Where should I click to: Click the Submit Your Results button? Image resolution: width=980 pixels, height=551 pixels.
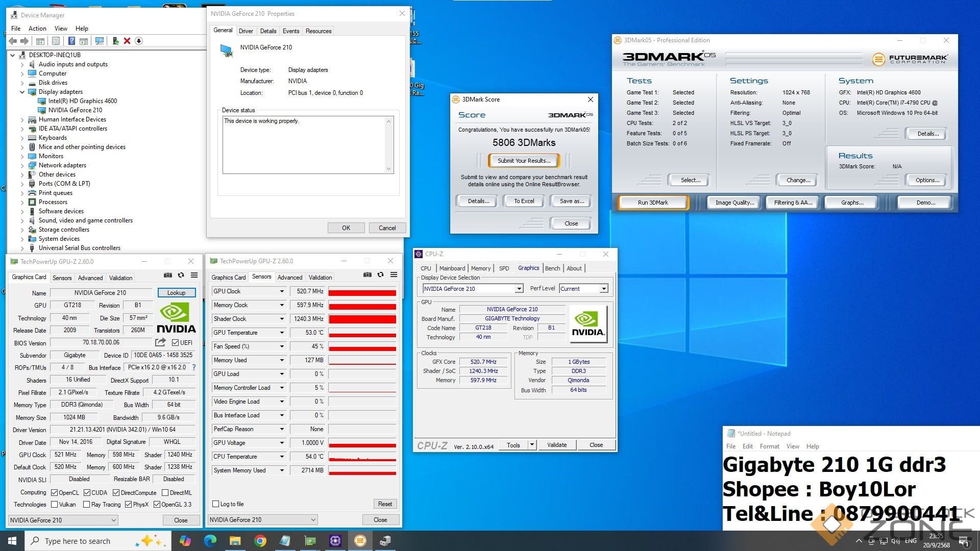[x=524, y=161]
